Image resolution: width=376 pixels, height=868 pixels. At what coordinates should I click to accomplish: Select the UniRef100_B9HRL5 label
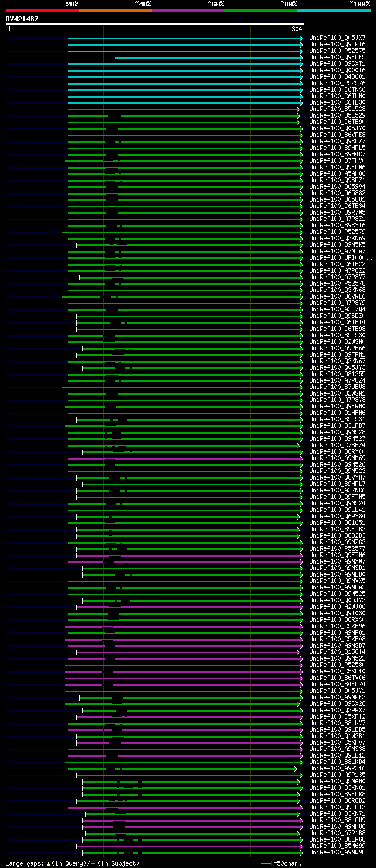(337, 148)
